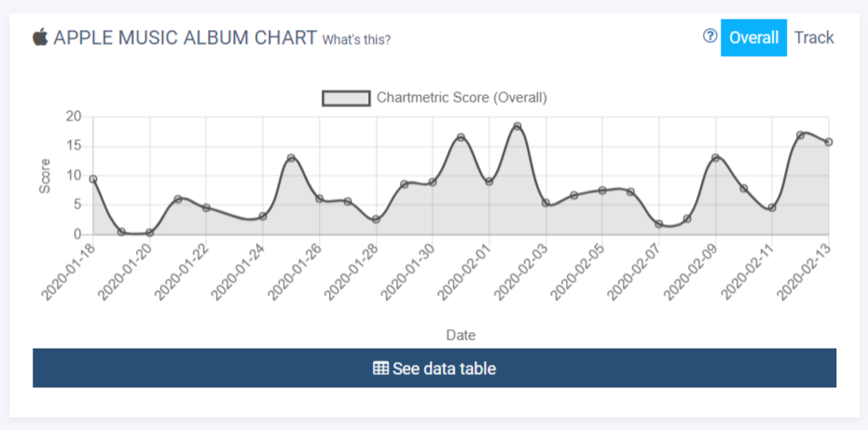Toggle the Chartmetric Score (Overall) legend label

point(462,98)
